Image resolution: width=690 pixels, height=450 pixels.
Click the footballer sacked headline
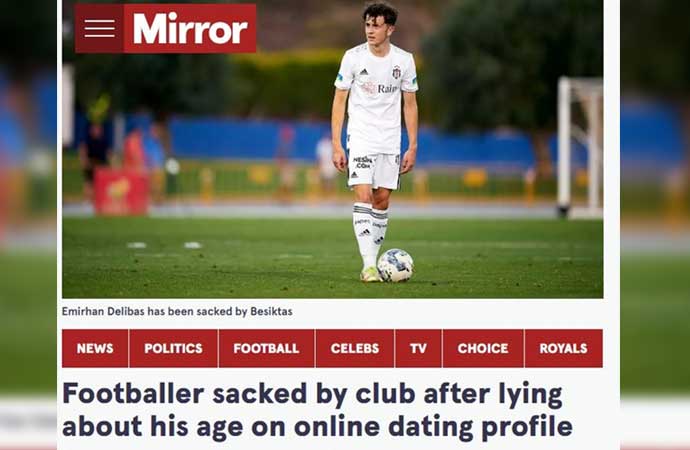pos(317,410)
